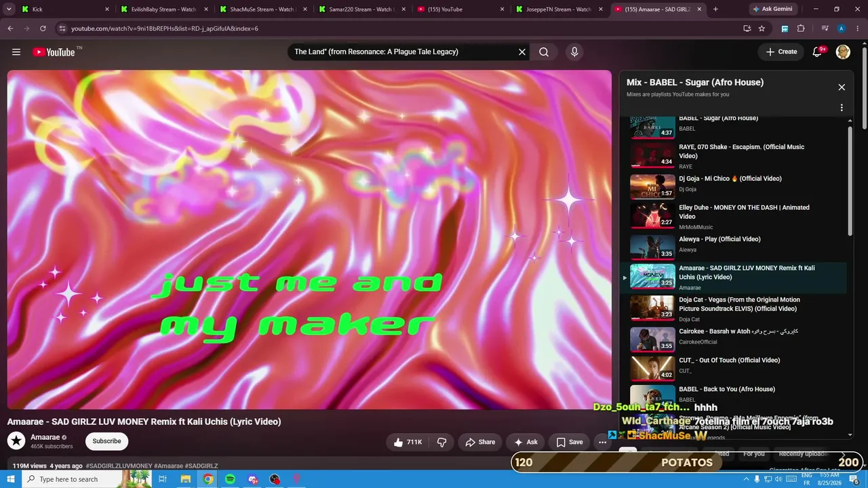This screenshot has height=488, width=868.
Task: Close the Mix playlist panel
Action: tap(842, 87)
